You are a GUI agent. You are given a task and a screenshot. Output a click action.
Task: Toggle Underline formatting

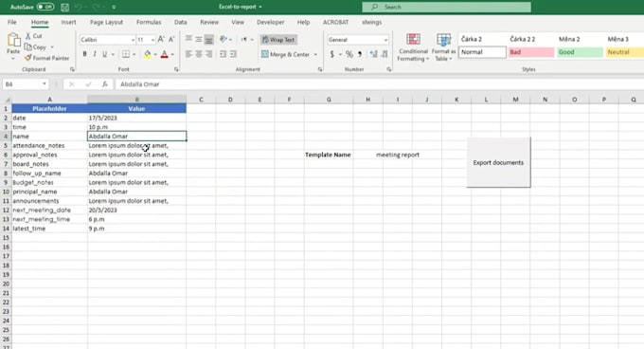coord(105,54)
